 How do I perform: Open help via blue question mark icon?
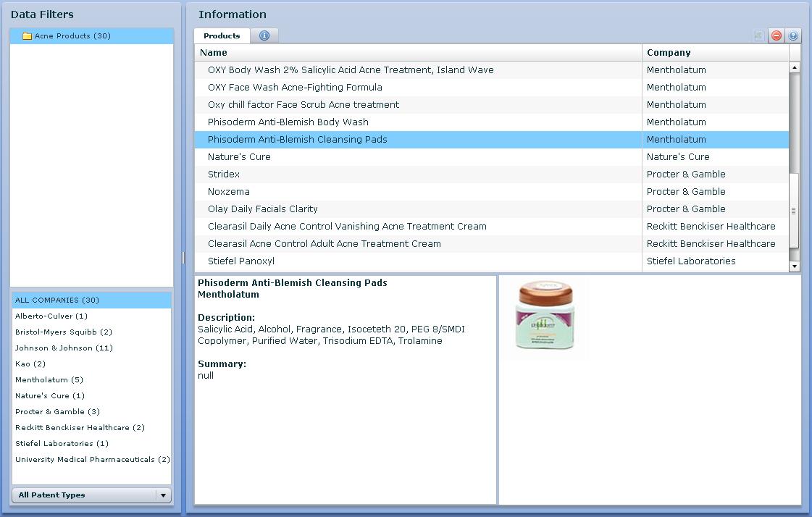click(793, 35)
